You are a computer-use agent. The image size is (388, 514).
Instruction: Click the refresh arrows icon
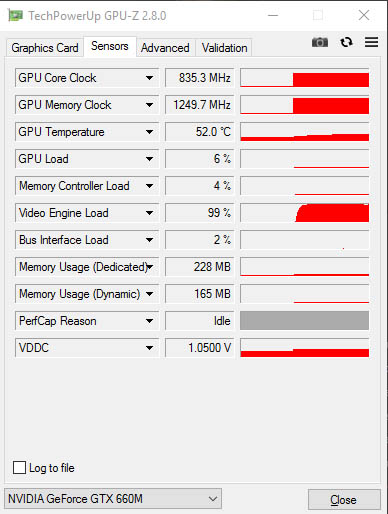(x=346, y=42)
